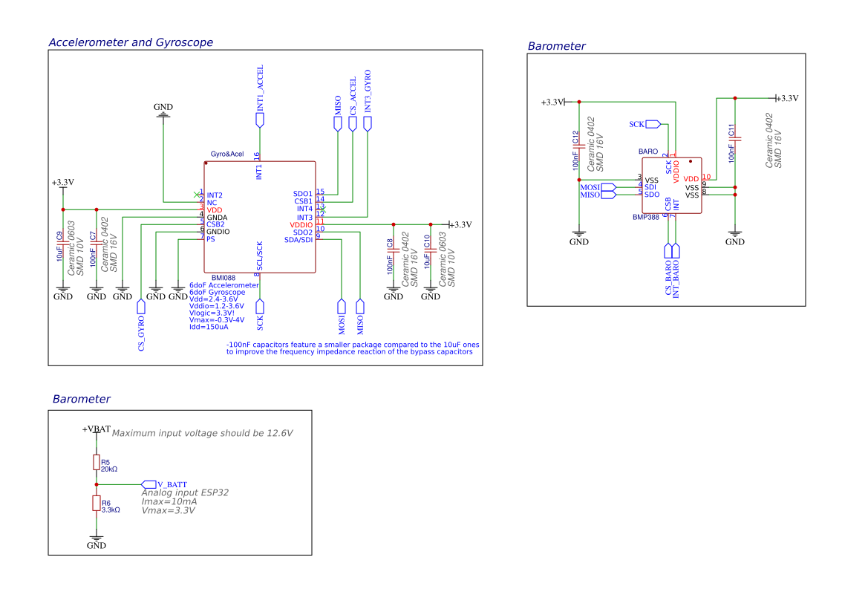Select the '6doF Gyroscope' note line
This screenshot has width=868, height=615.
[x=217, y=293]
